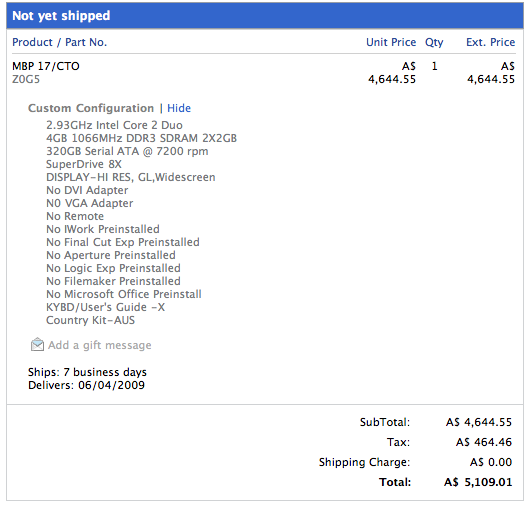The height and width of the screenshot is (505, 531).
Task: Click the Ext. Price column header
Action: (490, 42)
